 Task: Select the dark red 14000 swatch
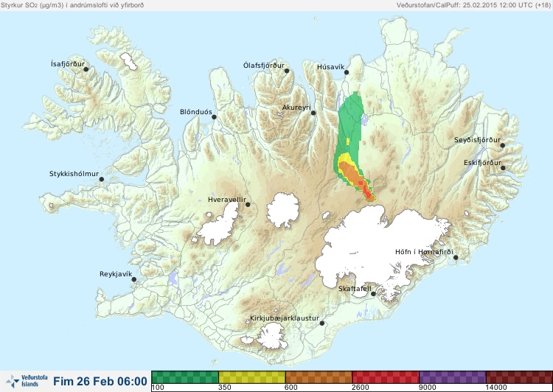(x=519, y=377)
